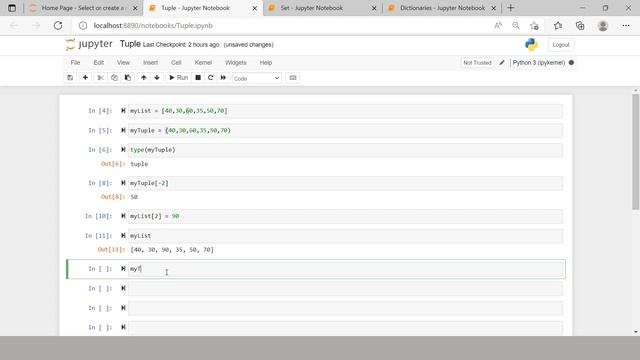Open the Kernel menu

pos(203,62)
